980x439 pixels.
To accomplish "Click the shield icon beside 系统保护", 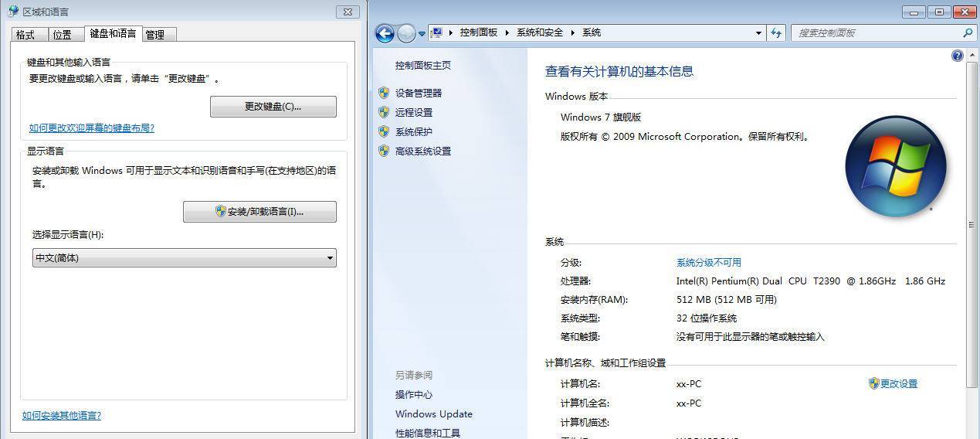I will (x=384, y=131).
